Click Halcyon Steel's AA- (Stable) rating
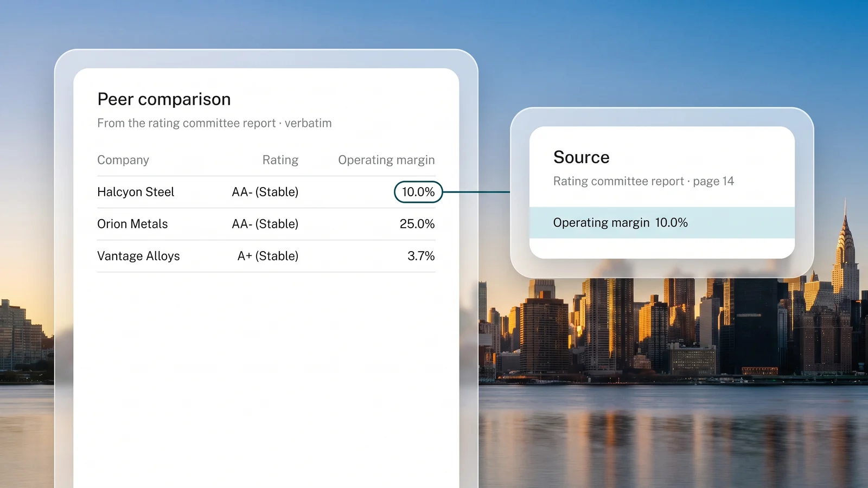The image size is (868, 488). pyautogui.click(x=265, y=192)
